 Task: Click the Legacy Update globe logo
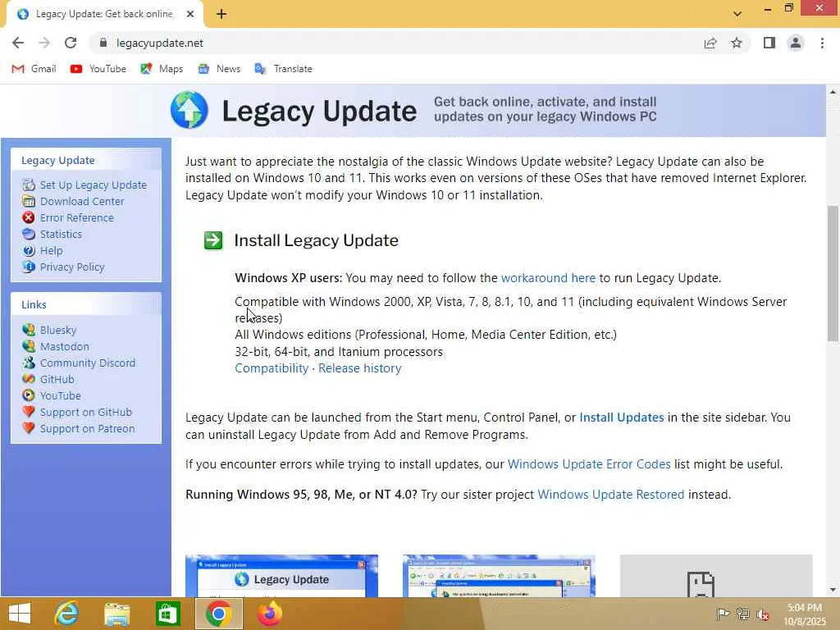coord(189,111)
